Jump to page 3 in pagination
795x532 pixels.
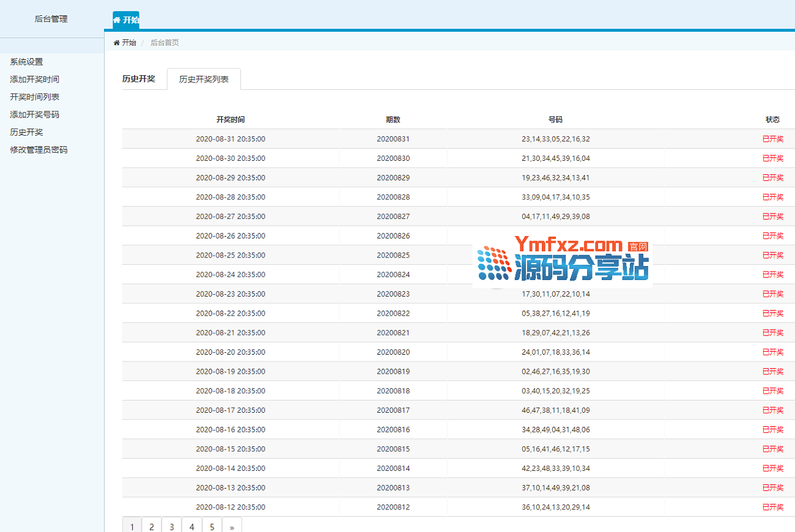[172, 526]
